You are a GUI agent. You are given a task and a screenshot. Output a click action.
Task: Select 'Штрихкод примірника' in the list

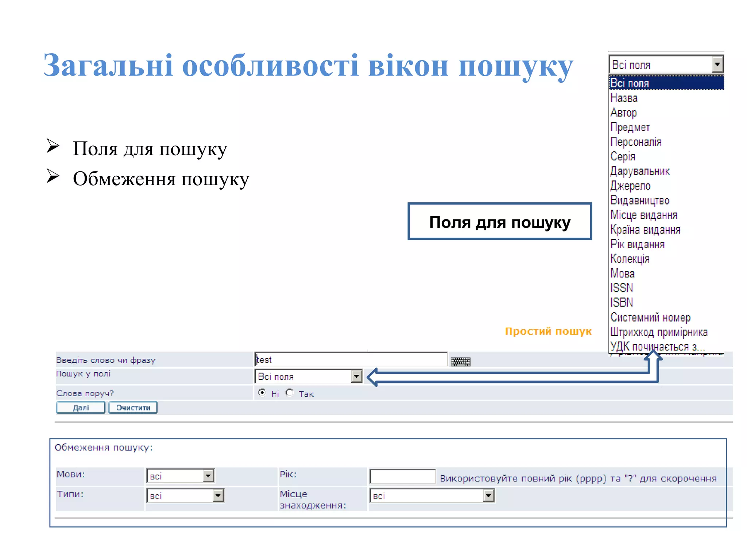click(666, 332)
